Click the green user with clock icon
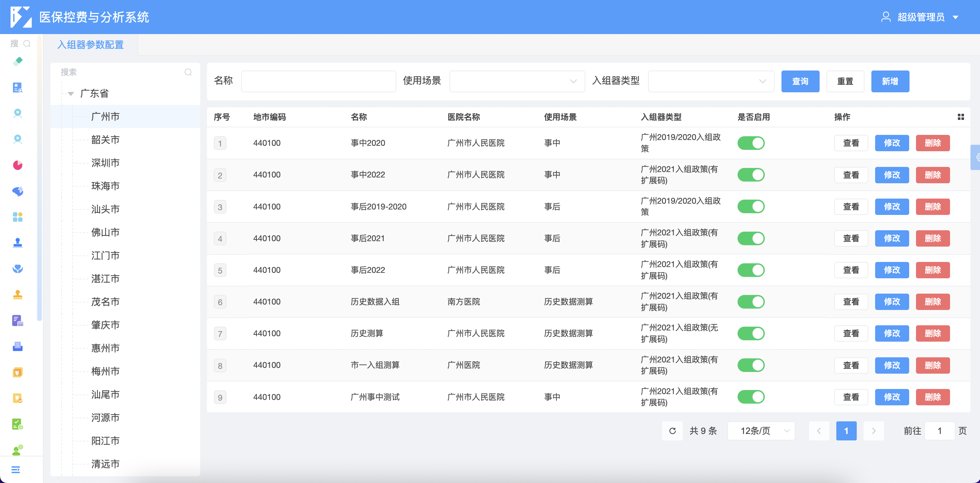The width and height of the screenshot is (980, 483). tap(17, 450)
